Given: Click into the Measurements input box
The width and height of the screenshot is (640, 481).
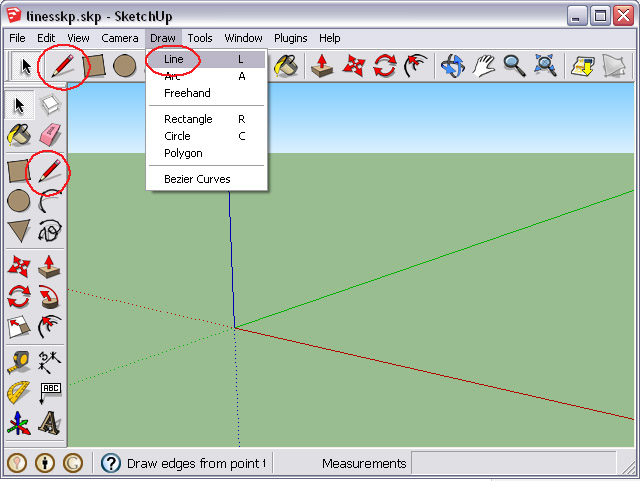Looking at the screenshot, I should pos(513,463).
